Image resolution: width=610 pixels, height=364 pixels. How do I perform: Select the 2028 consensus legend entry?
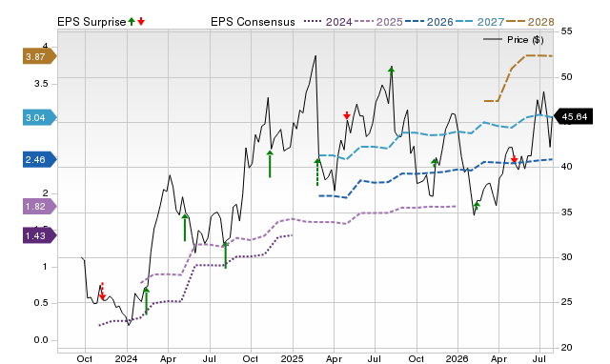tap(530, 22)
